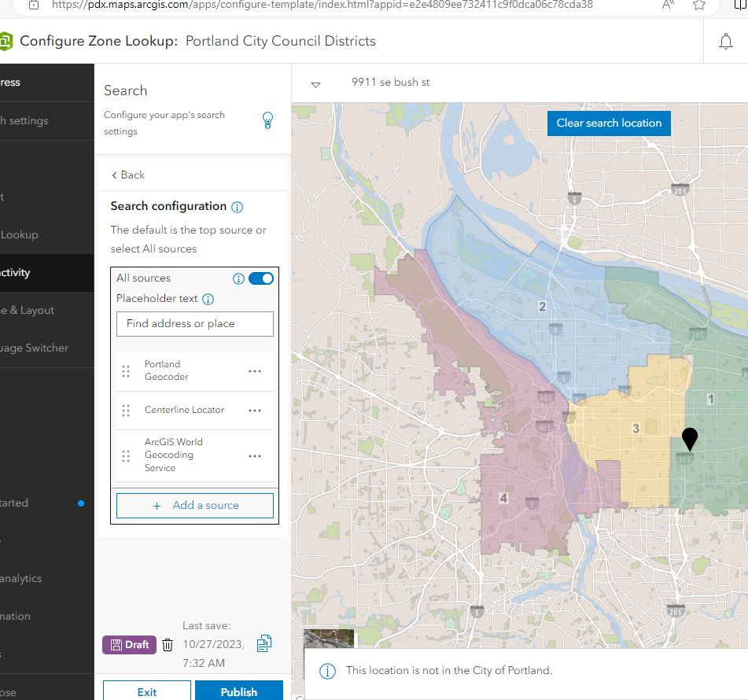748x700 pixels.
Task: Open the Portland Geocoder options menu
Action: tap(254, 370)
